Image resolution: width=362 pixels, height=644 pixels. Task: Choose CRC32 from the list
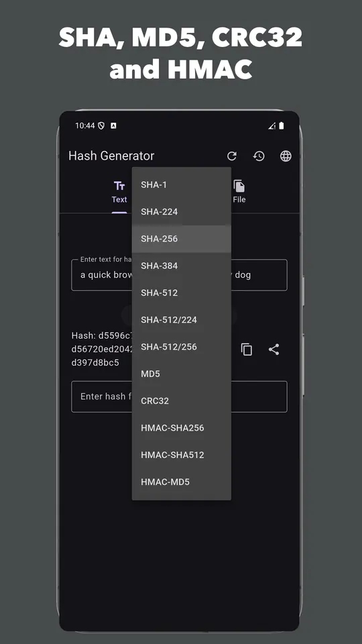coord(182,401)
